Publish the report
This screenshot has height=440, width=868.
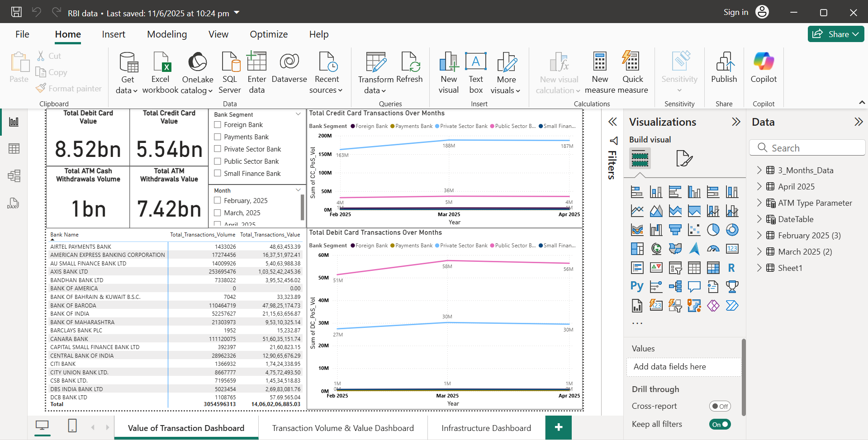tap(724, 68)
